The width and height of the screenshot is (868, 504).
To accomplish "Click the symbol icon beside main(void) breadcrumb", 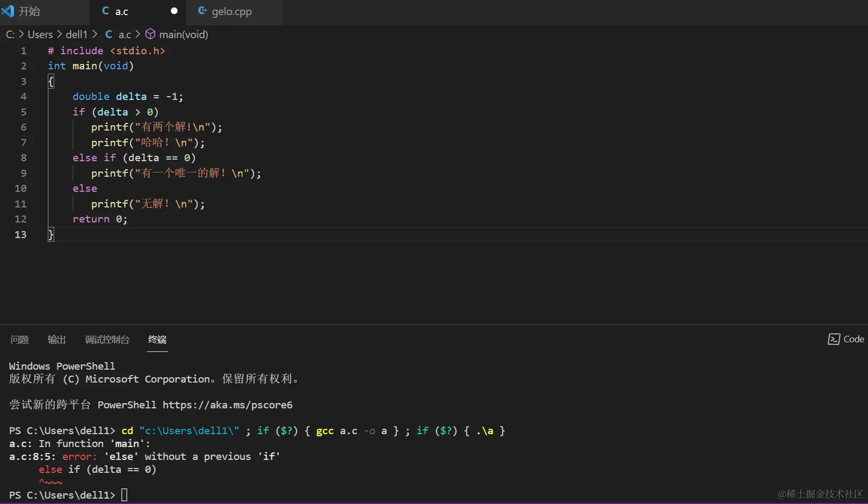I will (150, 34).
